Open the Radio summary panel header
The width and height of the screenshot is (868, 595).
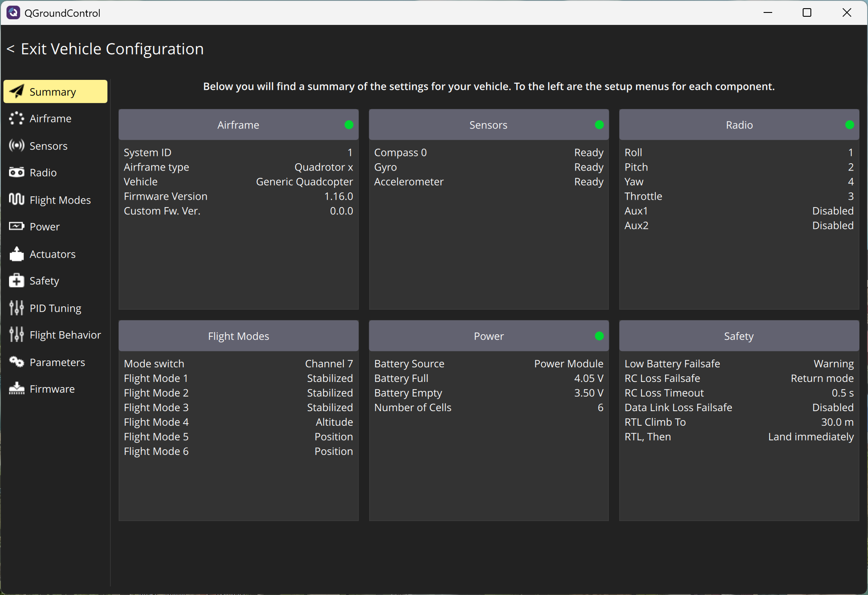pos(739,125)
